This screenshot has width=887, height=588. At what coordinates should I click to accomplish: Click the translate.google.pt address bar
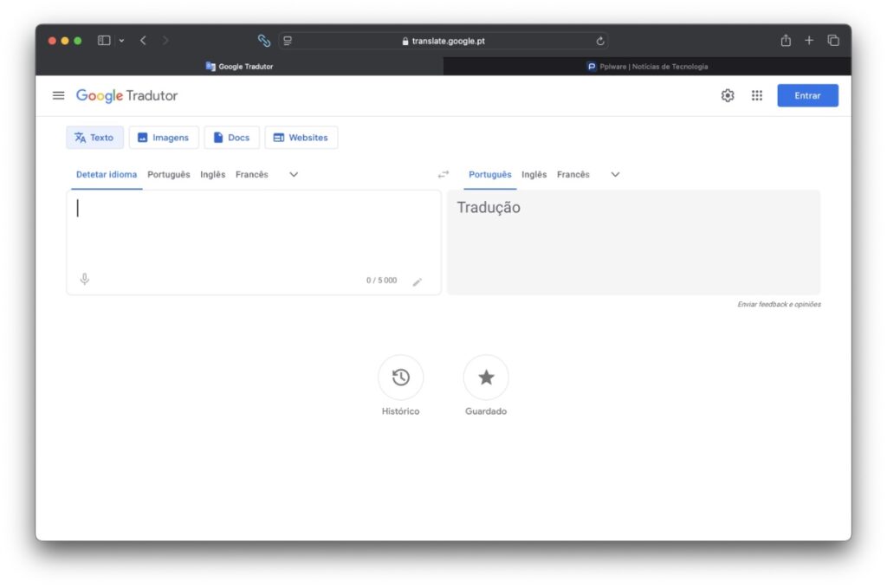coord(443,41)
